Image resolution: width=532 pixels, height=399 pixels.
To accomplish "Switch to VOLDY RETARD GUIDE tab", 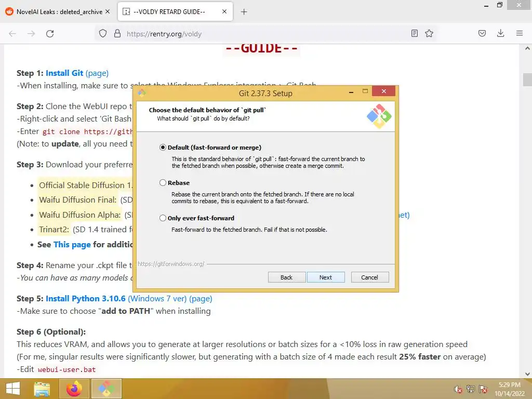I will [x=169, y=12].
